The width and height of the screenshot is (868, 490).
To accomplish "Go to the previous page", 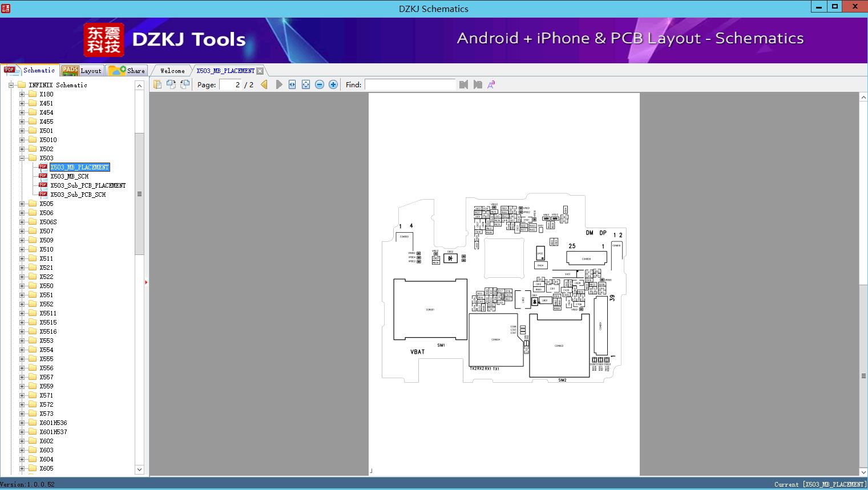I will (x=264, y=84).
